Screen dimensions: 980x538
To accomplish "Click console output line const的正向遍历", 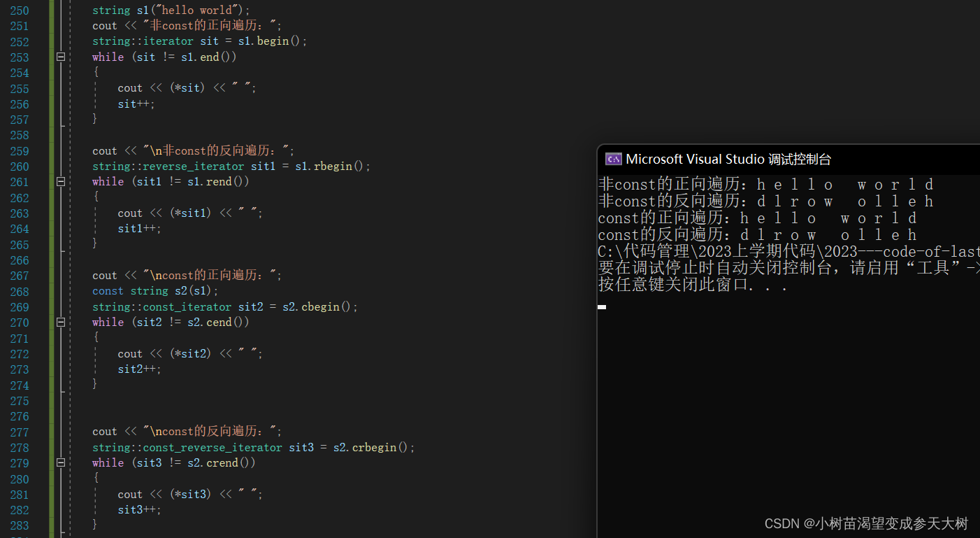I will [758, 218].
